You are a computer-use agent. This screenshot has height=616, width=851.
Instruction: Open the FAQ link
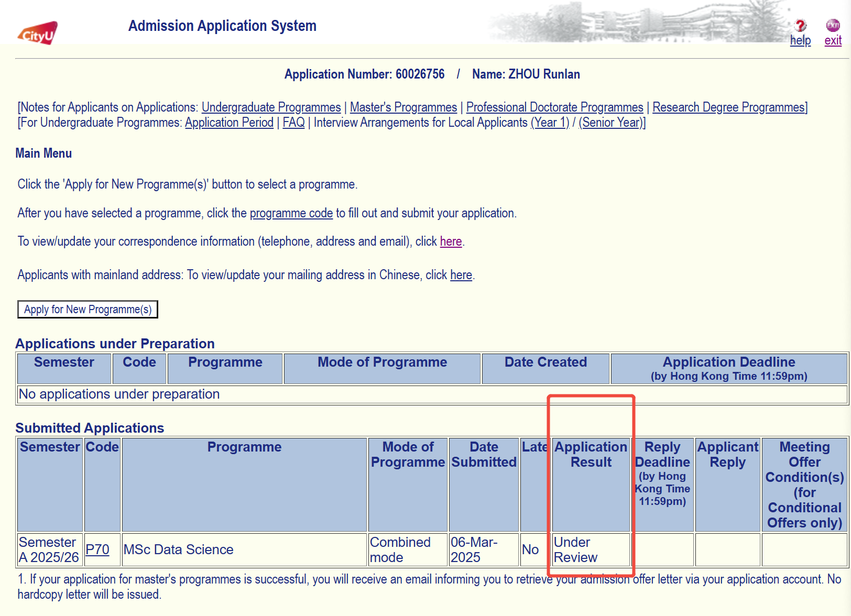click(x=293, y=123)
